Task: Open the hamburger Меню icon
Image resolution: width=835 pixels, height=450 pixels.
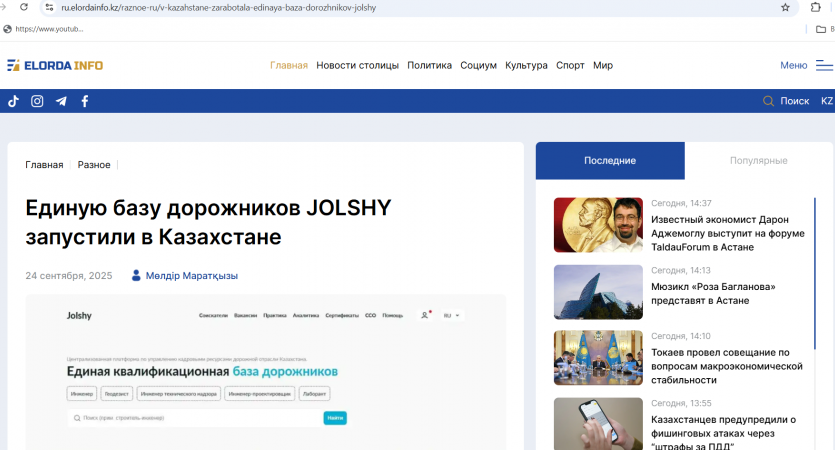Action: 824,66
